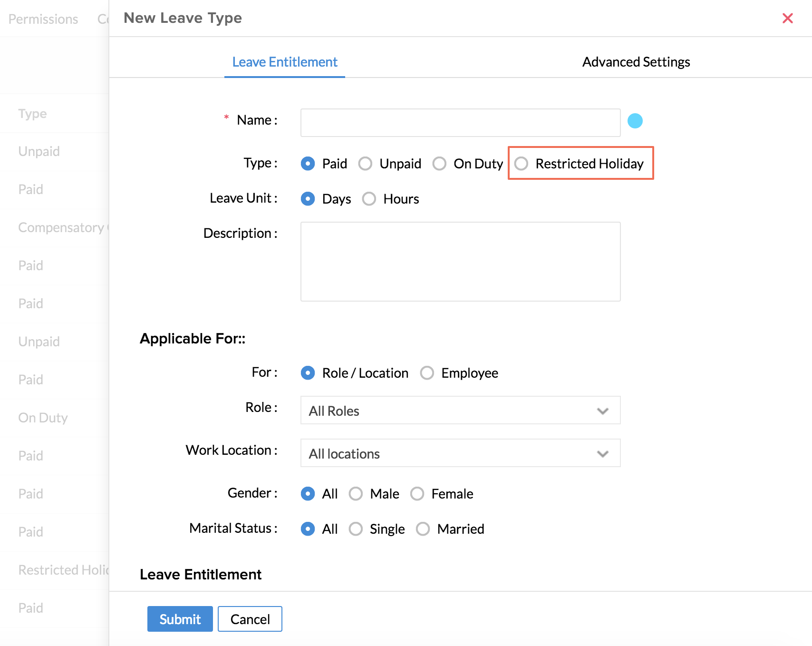The height and width of the screenshot is (646, 812).
Task: Select Male gender option
Action: pos(356,494)
